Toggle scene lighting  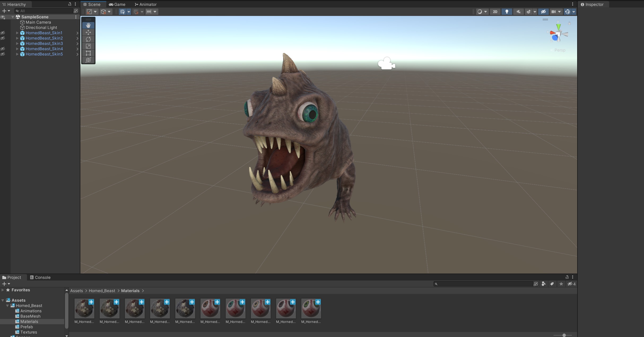coord(507,12)
